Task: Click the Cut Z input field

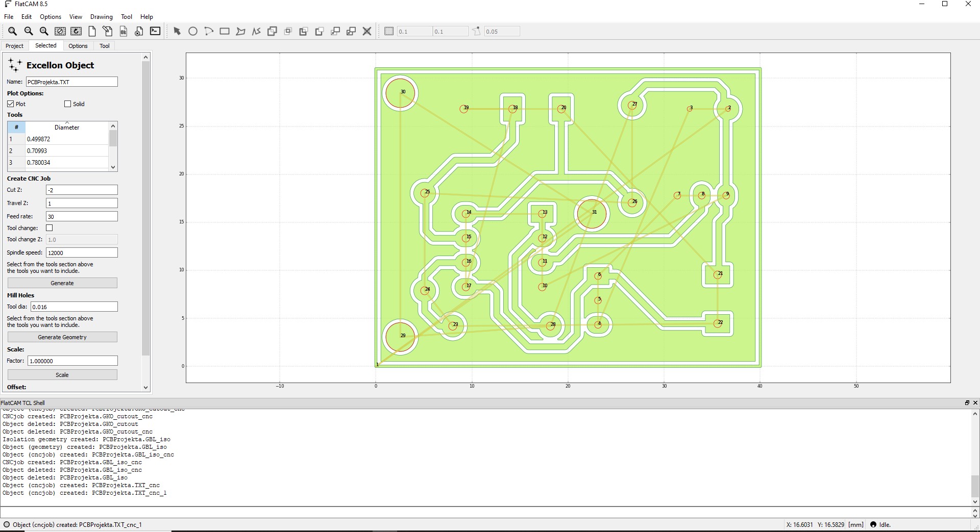Action: pos(82,190)
